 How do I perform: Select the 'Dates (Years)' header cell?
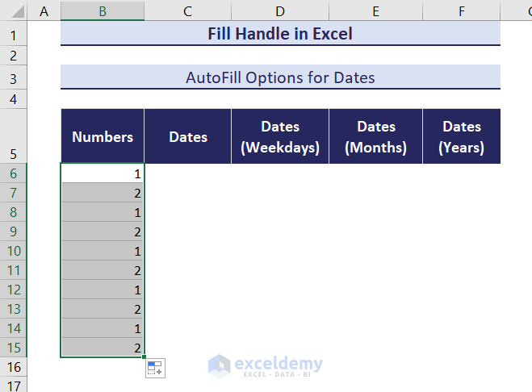point(461,137)
